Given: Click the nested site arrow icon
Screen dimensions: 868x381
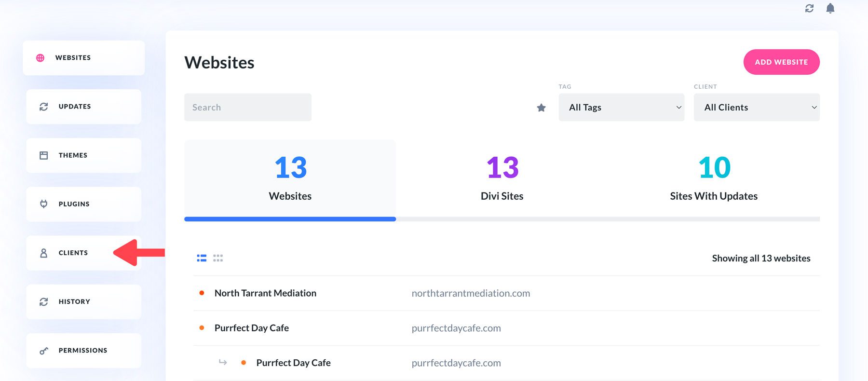Looking at the screenshot, I should (223, 362).
